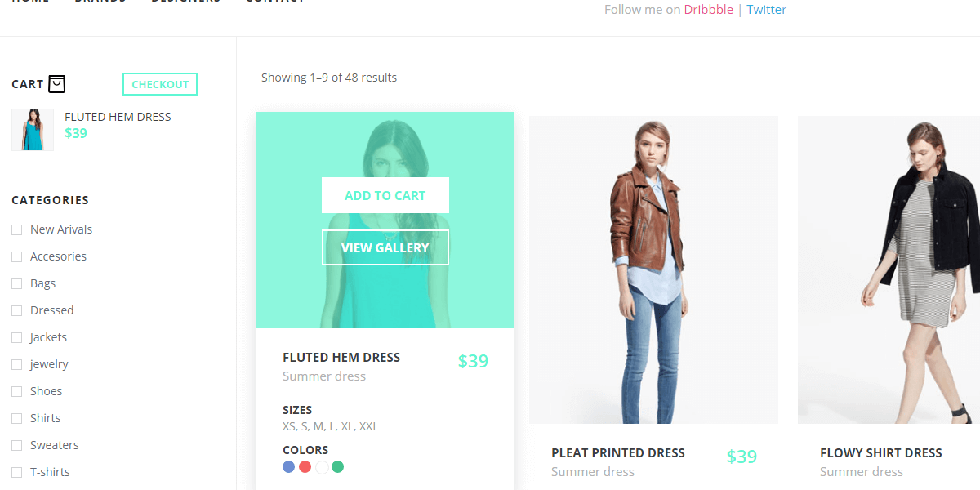The width and height of the screenshot is (980, 490).
Task: Add the Fluted Hem Dress to cart
Action: tap(385, 195)
